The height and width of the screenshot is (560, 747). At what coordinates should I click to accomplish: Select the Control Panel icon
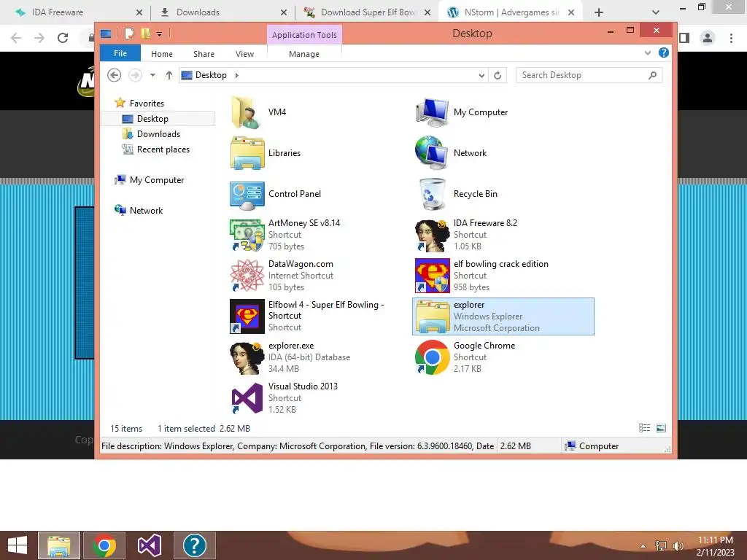(247, 194)
